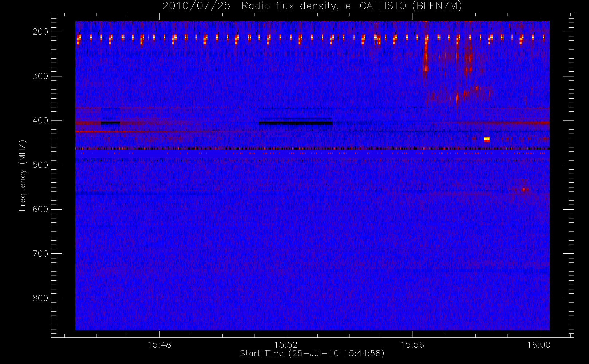Click the 400 frequency tick label

tap(40, 120)
